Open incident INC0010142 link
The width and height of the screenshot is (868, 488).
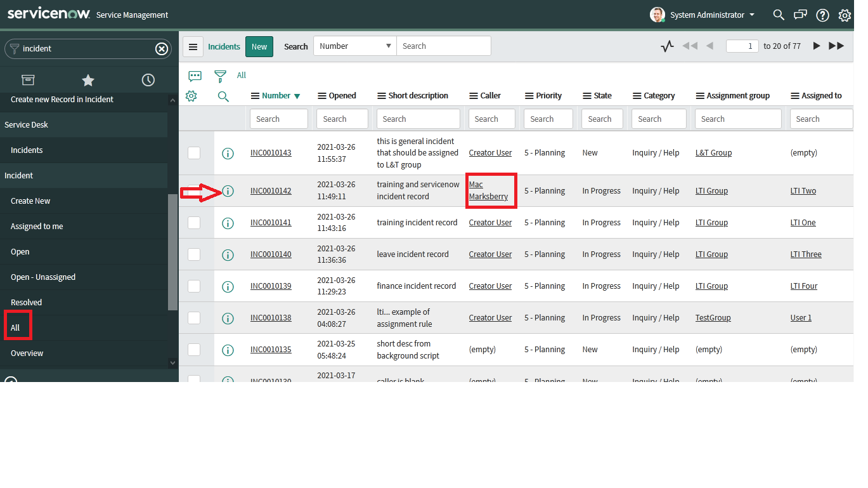pyautogui.click(x=271, y=191)
